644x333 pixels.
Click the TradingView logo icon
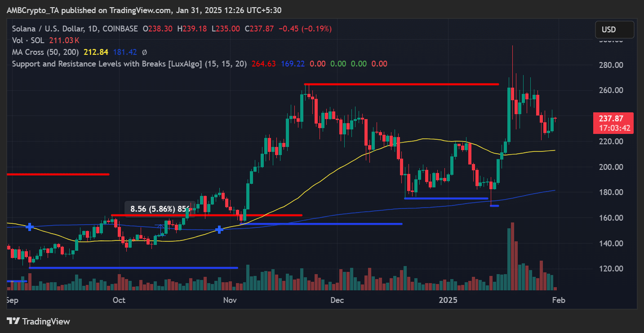pyautogui.click(x=13, y=321)
